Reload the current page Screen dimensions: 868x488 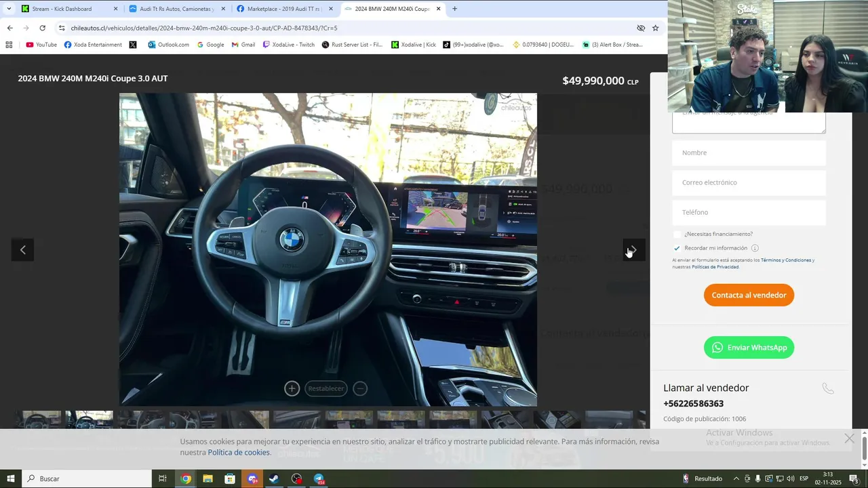click(x=42, y=28)
